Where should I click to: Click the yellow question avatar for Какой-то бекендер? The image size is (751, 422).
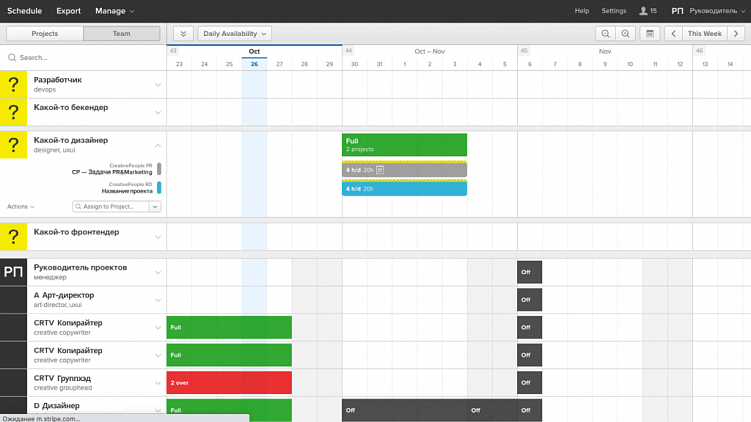coord(13,112)
